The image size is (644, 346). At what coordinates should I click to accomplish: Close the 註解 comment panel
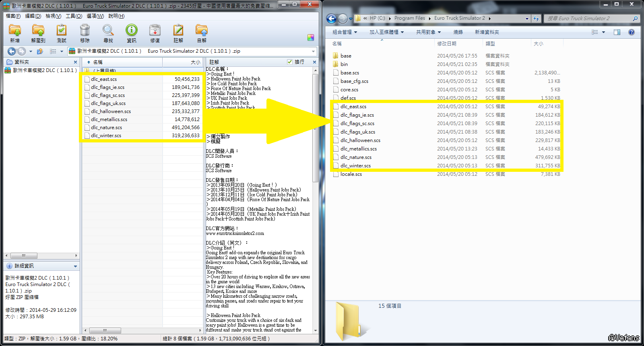point(314,62)
